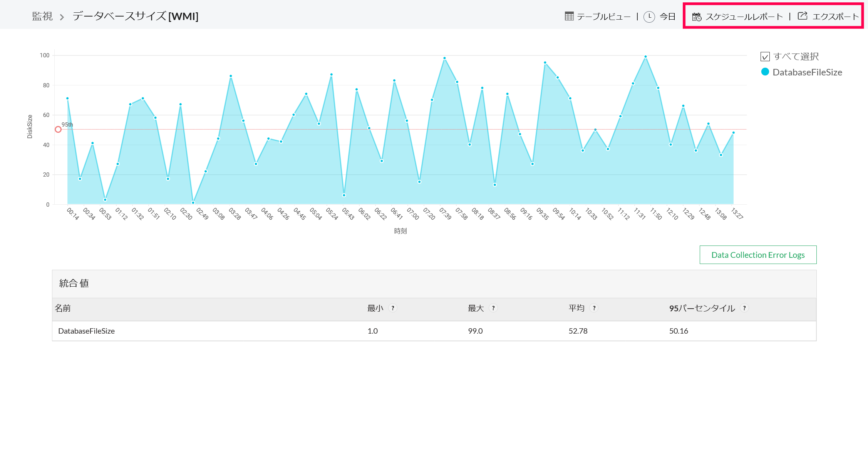Click the breadcrumb chevron arrow

pyautogui.click(x=62, y=17)
